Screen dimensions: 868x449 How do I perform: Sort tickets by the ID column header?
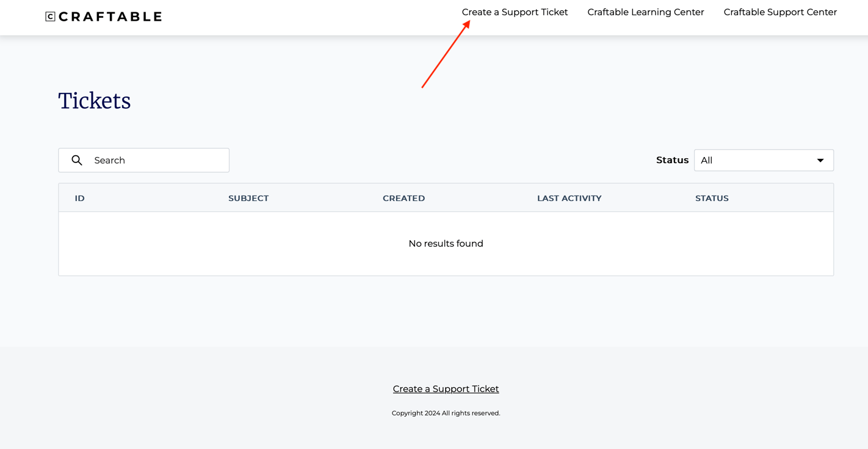point(79,198)
